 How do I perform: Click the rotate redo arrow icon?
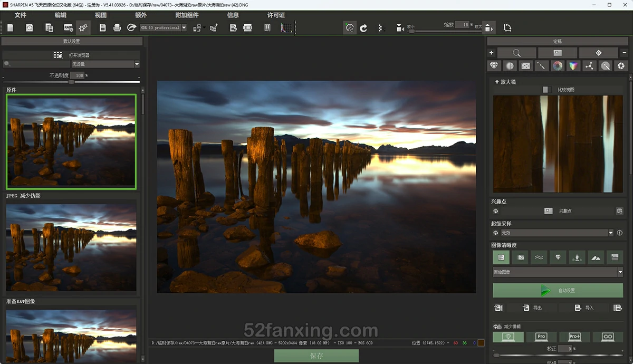pyautogui.click(x=363, y=28)
